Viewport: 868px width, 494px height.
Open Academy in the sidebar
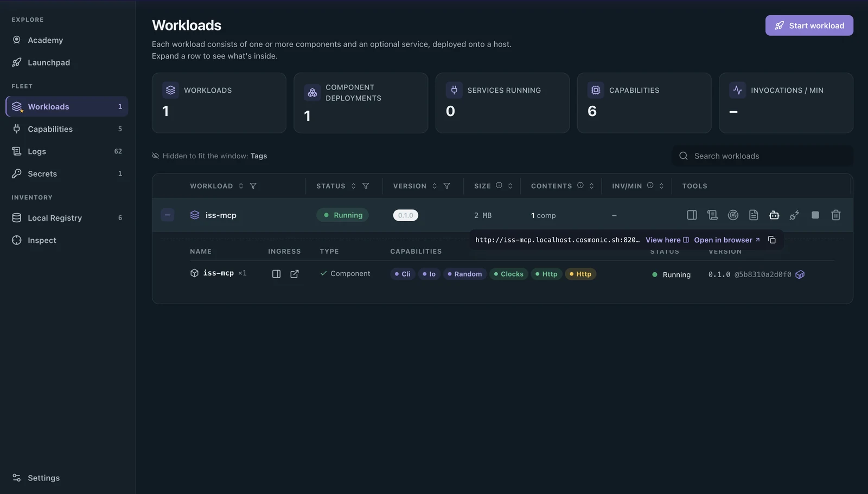coord(67,40)
